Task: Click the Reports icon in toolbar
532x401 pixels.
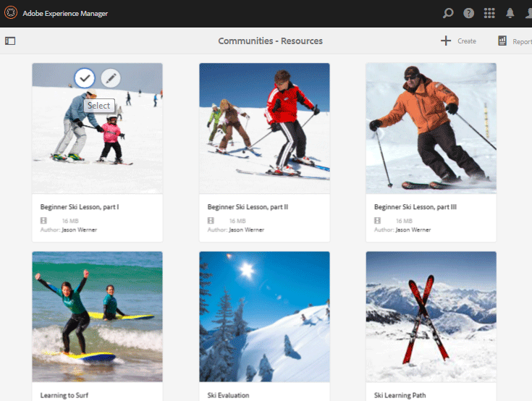Action: pos(502,41)
